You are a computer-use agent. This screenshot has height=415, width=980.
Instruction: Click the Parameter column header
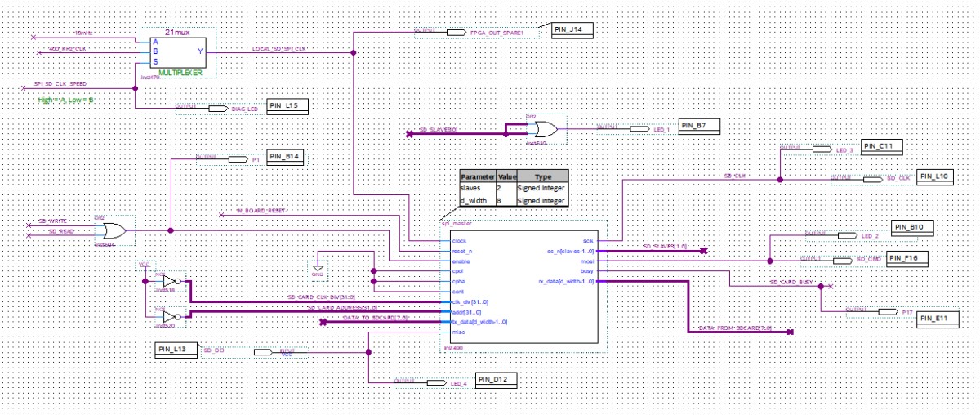[478, 176]
